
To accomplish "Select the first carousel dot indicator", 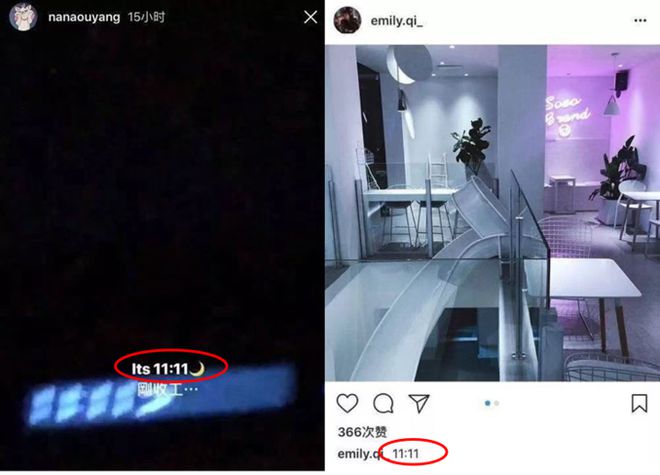I will pos(487,403).
